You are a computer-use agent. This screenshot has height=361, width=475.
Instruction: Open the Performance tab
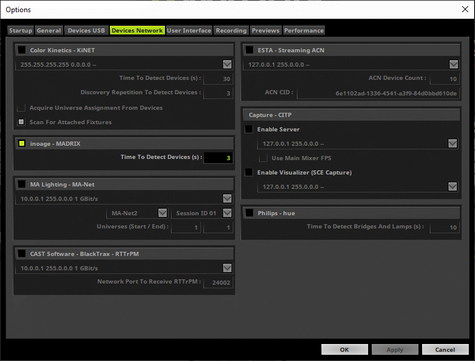304,31
